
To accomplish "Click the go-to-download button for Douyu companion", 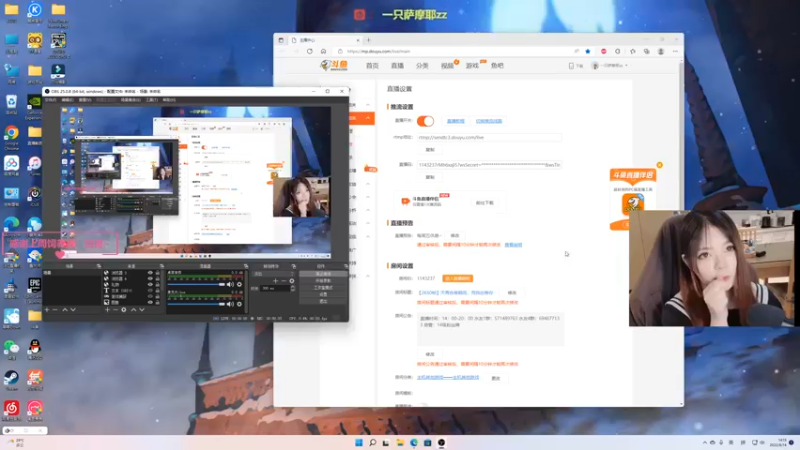I will 484,203.
